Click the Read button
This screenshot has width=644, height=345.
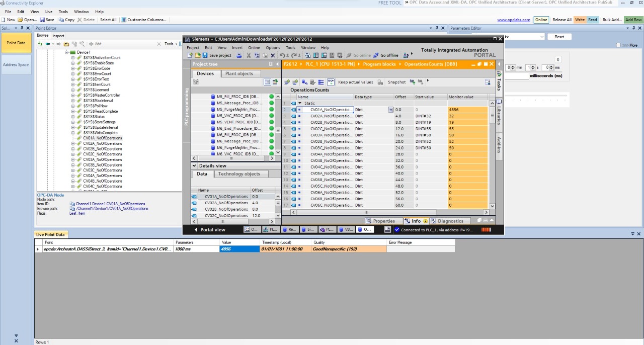point(593,20)
